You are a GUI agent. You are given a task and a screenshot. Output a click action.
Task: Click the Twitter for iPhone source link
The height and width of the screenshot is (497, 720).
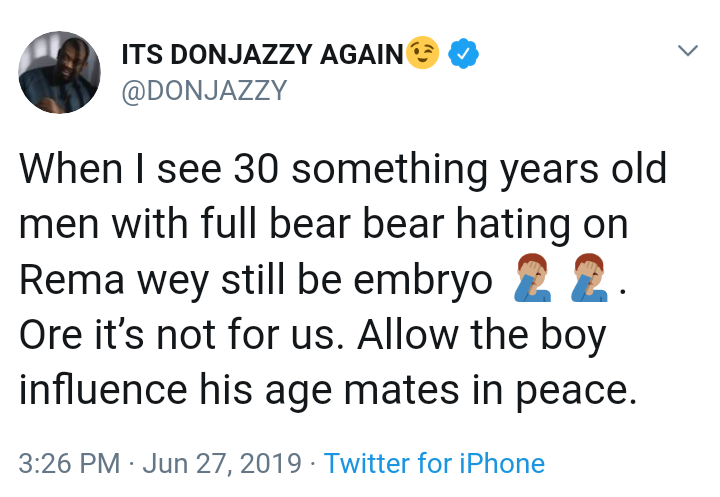tap(435, 464)
